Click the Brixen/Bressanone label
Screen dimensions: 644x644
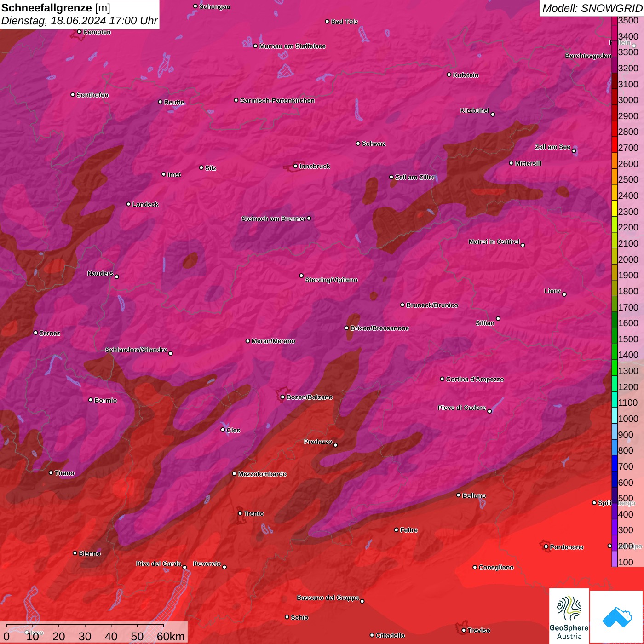pos(379,328)
